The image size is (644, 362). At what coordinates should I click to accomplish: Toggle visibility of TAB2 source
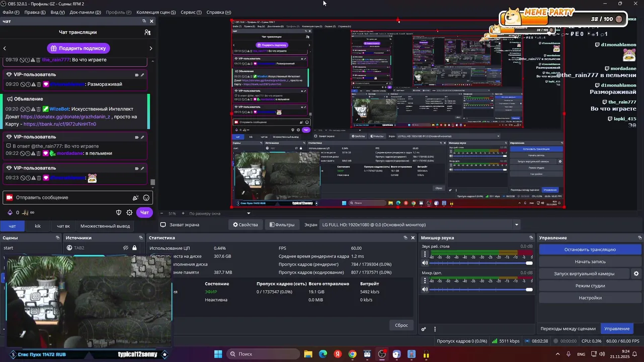[126, 248]
